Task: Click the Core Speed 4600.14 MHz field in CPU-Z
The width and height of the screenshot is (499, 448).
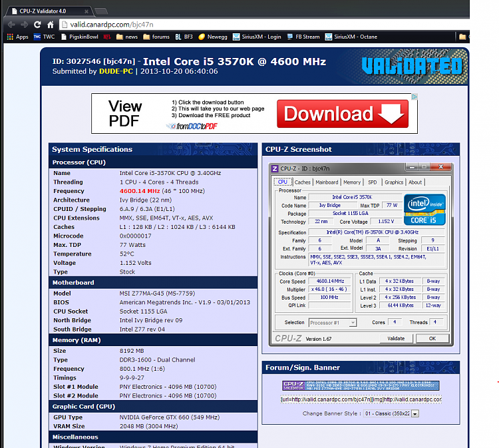Action: (x=330, y=281)
